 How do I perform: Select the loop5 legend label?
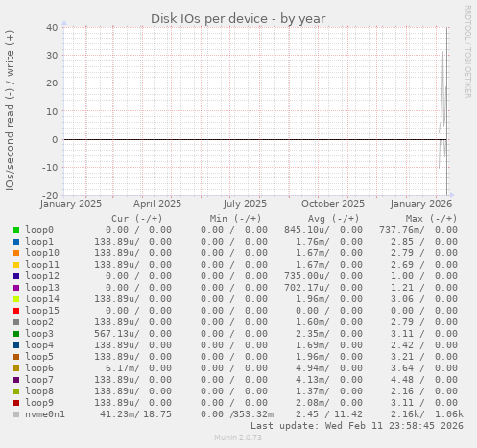pyautogui.click(x=39, y=357)
